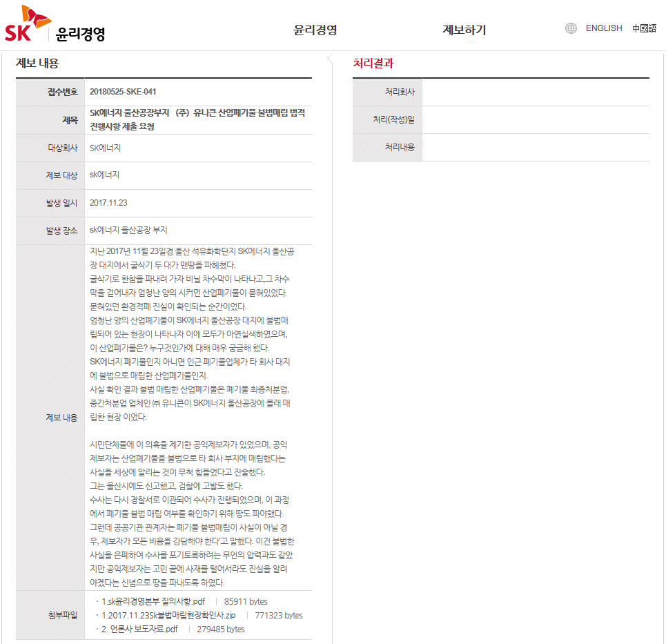This screenshot has height=644, width=666.
Task: Click the 접수번호 row label
Action: click(62, 92)
